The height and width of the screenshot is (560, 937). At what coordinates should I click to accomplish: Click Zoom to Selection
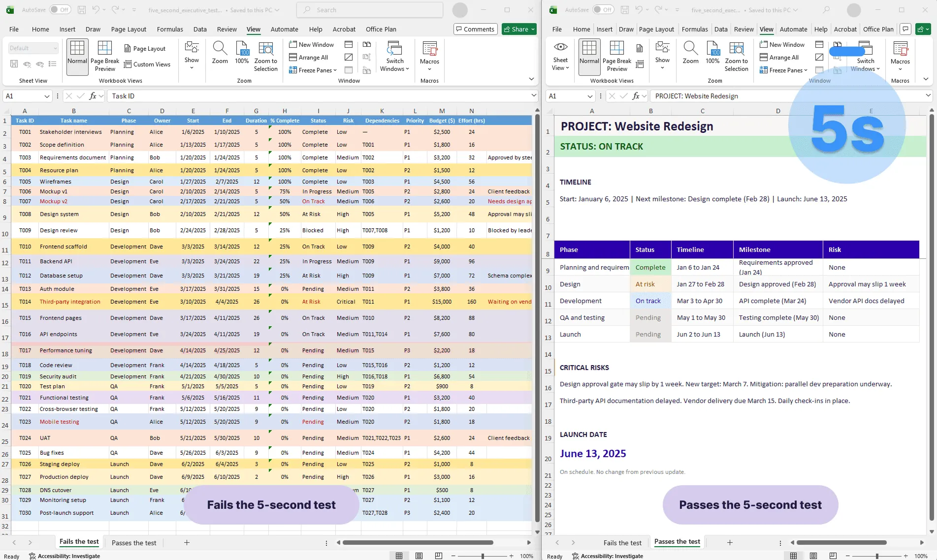(x=266, y=57)
